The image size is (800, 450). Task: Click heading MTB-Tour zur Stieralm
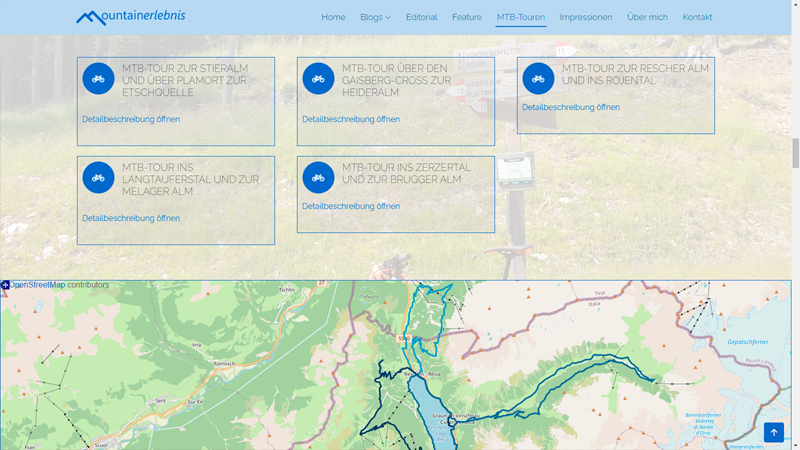pyautogui.click(x=185, y=80)
